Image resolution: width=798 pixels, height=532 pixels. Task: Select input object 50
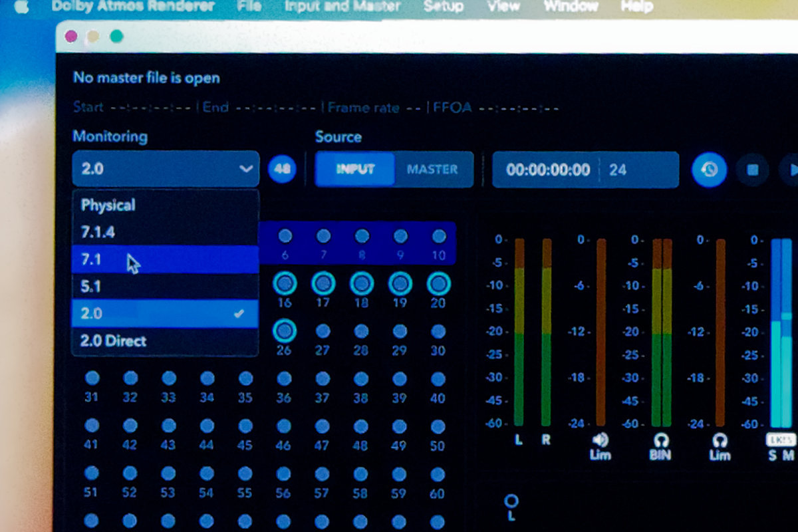click(438, 426)
